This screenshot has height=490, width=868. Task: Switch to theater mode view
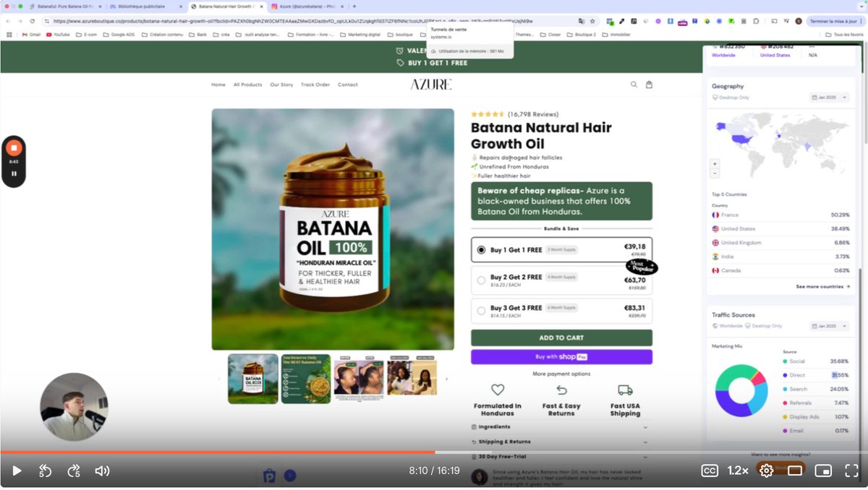tap(795, 470)
